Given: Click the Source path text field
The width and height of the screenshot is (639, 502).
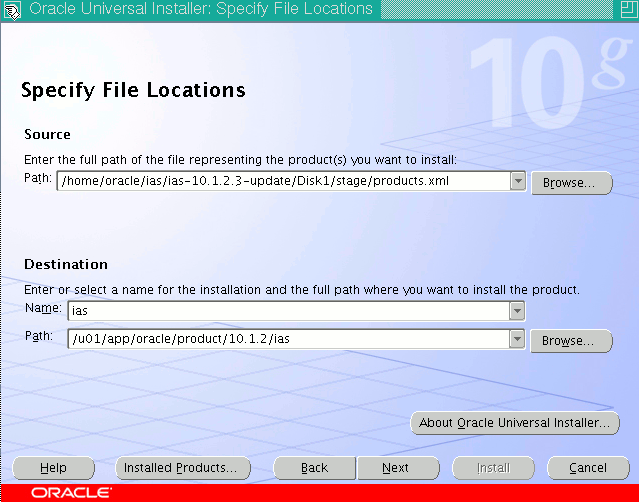Looking at the screenshot, I should click(284, 181).
